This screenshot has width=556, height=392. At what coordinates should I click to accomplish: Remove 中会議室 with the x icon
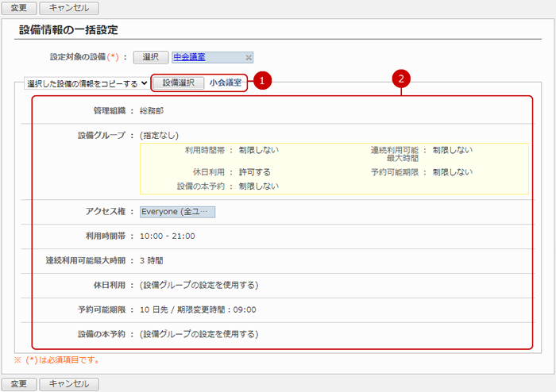pyautogui.click(x=249, y=58)
